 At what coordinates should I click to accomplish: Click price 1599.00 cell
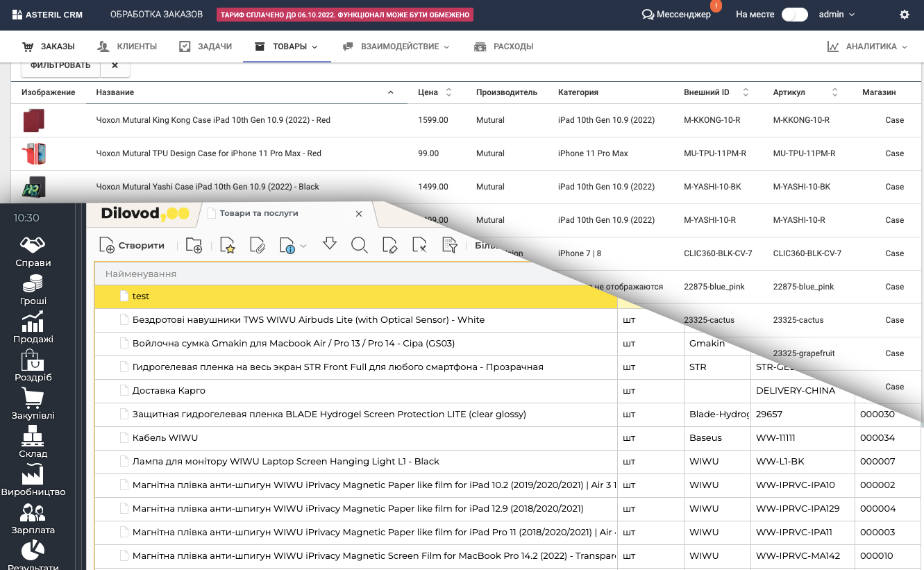[433, 120]
